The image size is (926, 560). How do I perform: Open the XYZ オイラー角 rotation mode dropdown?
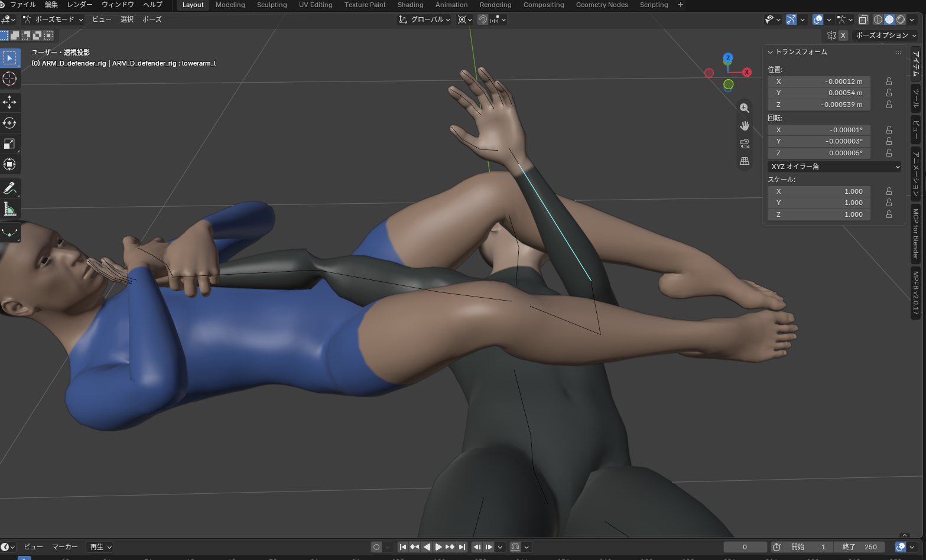tap(834, 167)
